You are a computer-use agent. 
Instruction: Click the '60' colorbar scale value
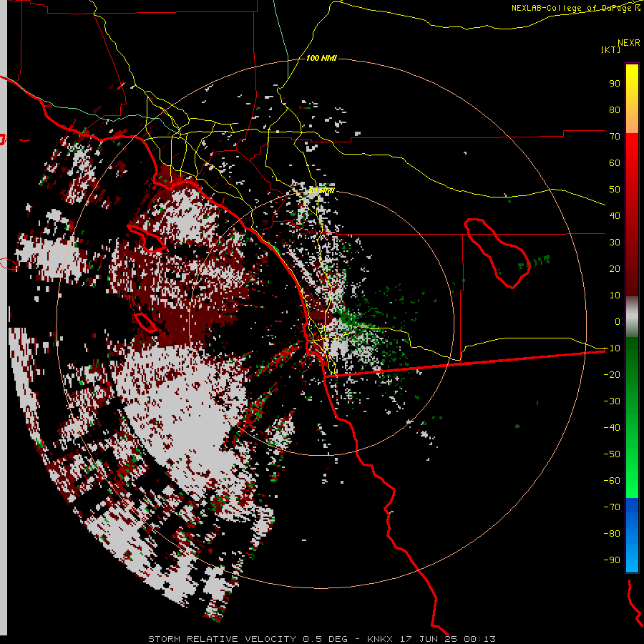coord(615,163)
